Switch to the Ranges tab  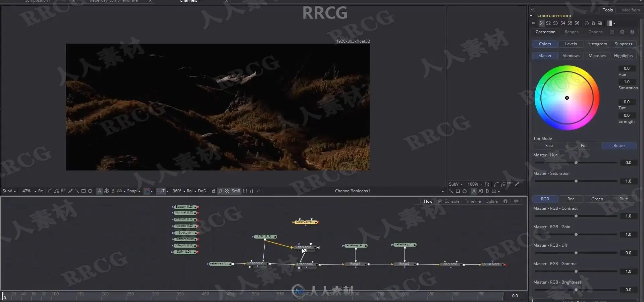pos(572,32)
